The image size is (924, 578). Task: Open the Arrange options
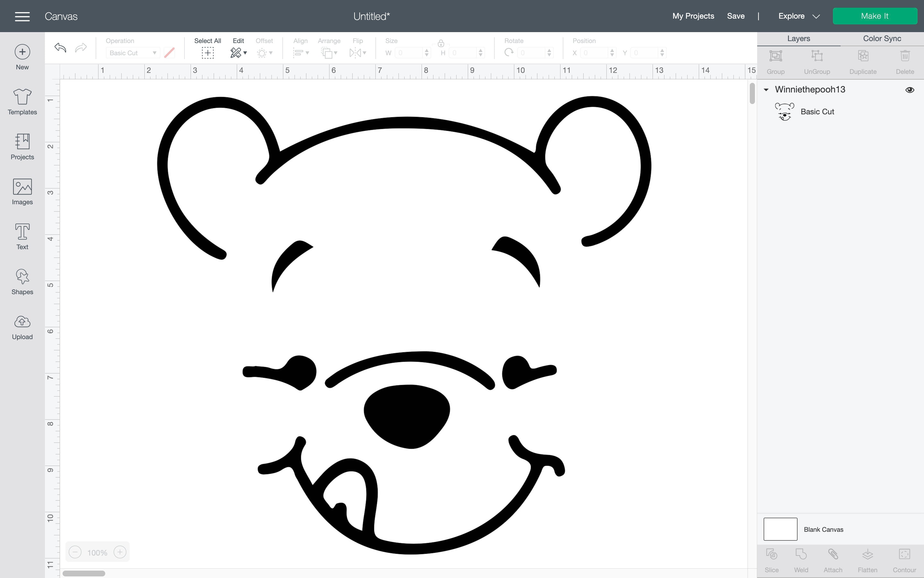click(x=329, y=53)
